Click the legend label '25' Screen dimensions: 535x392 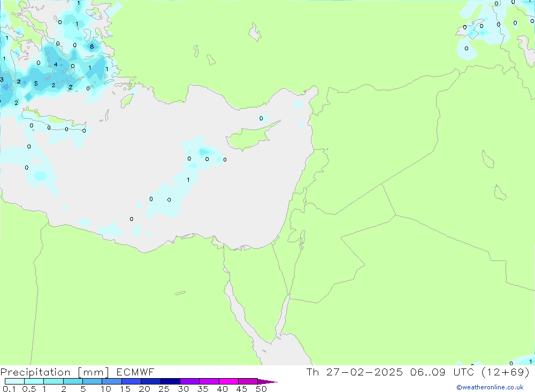pyautogui.click(x=164, y=389)
